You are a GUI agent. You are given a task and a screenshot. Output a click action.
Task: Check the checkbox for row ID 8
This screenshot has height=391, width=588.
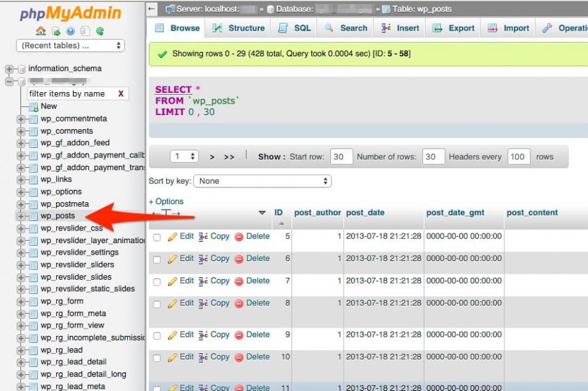[x=157, y=304]
